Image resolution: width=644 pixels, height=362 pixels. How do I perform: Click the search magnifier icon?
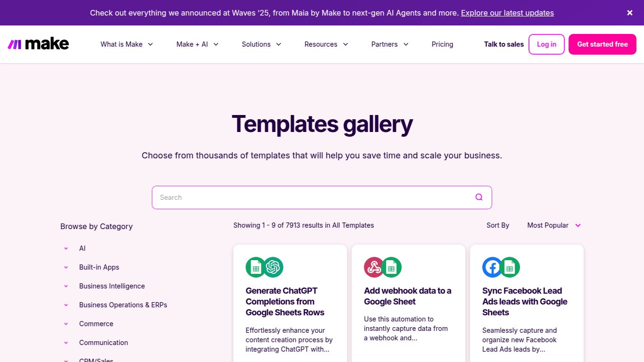(x=479, y=197)
